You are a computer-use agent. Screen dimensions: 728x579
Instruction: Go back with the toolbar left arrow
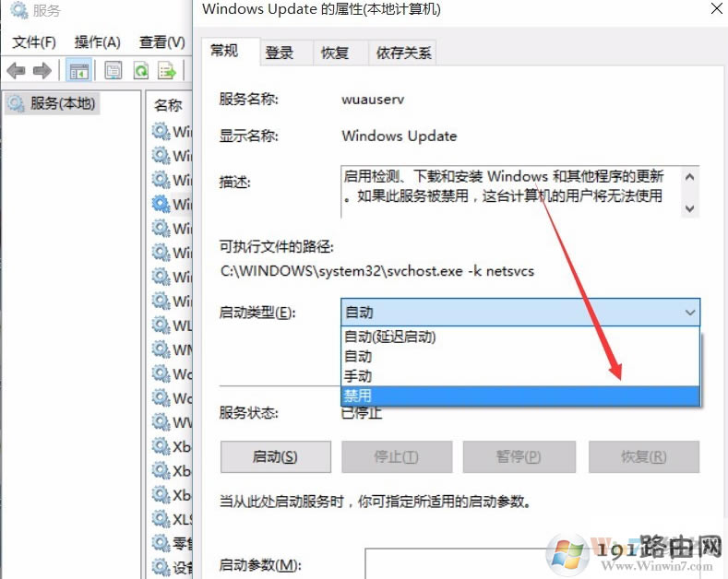coord(16,71)
